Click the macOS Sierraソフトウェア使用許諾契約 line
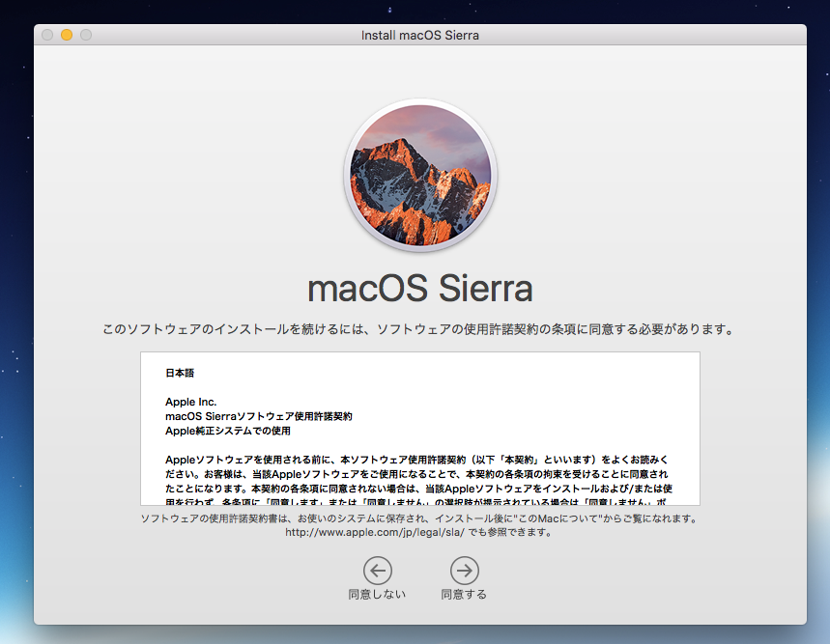This screenshot has height=644, width=830. tap(259, 416)
